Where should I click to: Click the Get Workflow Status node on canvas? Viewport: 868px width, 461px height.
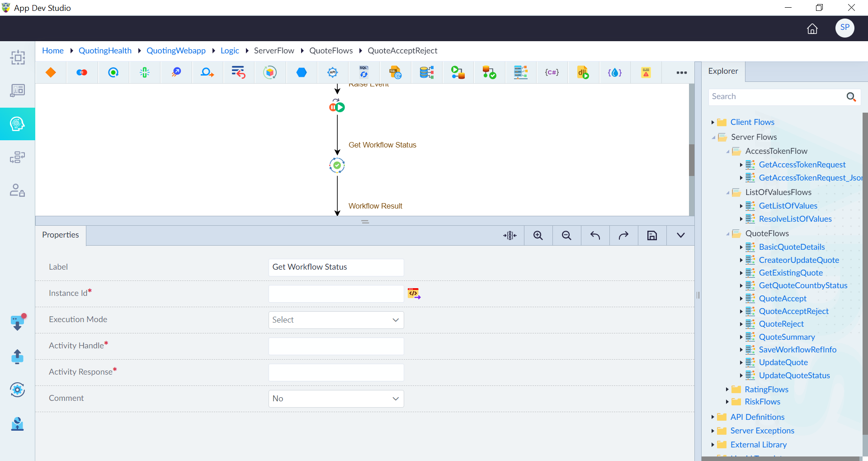[337, 166]
